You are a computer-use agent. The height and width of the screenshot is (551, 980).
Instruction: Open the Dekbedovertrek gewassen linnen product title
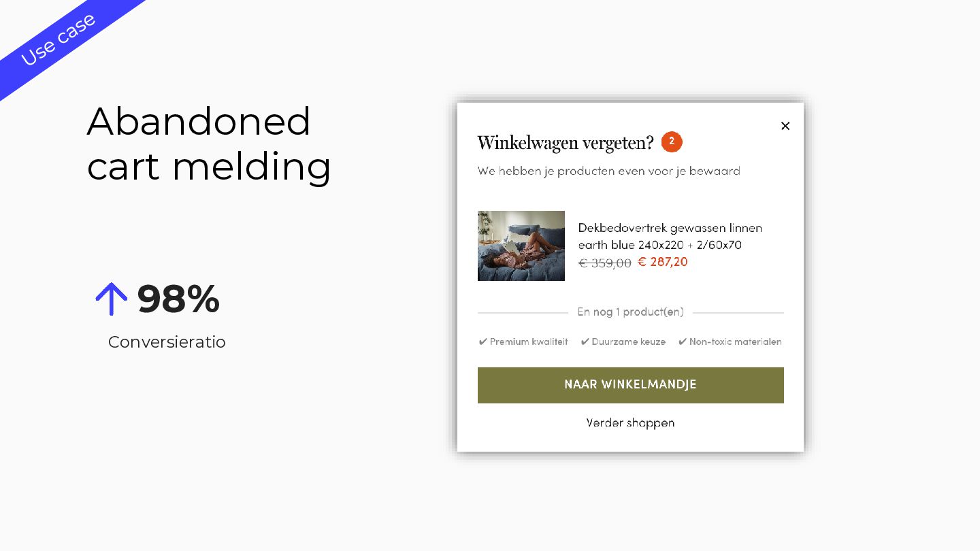[x=670, y=236]
